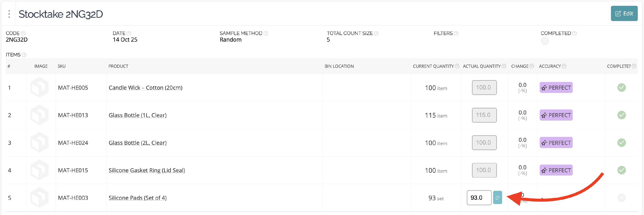Toggle complete status for Candle Wick row
The width and height of the screenshot is (644, 215).
(621, 88)
